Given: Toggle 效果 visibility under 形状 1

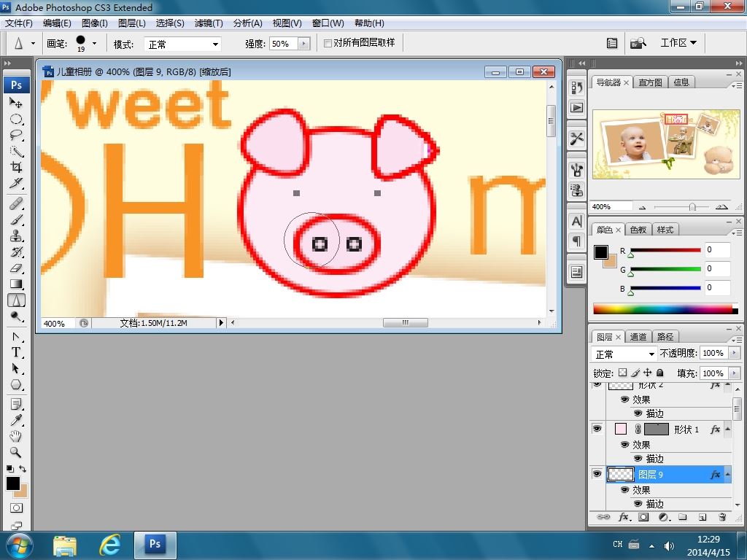Looking at the screenshot, I should (624, 444).
